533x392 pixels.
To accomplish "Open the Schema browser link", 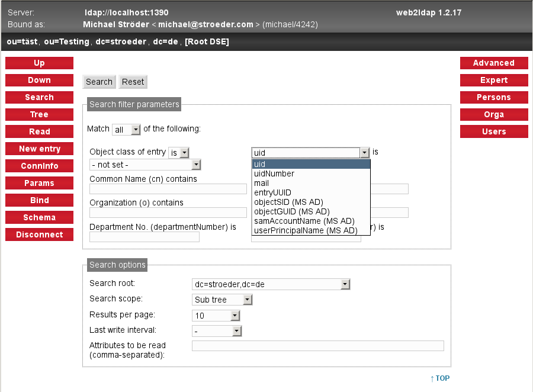I will click(39, 217).
